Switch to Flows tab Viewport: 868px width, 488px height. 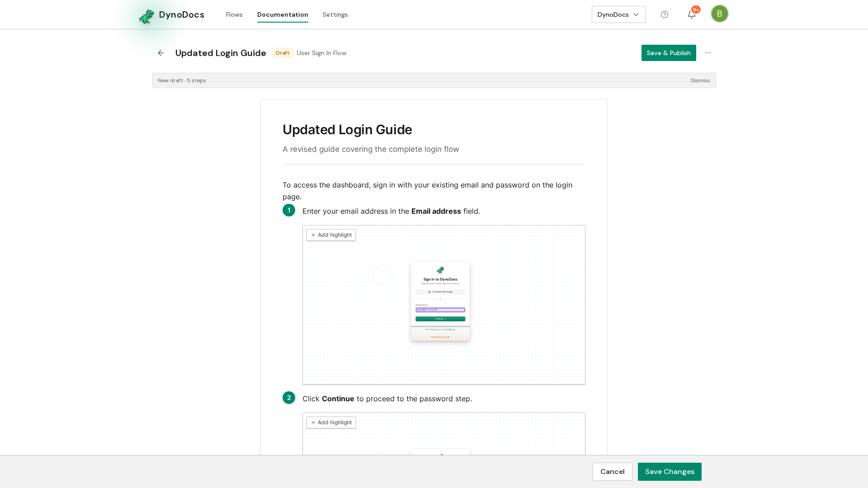tap(234, 14)
